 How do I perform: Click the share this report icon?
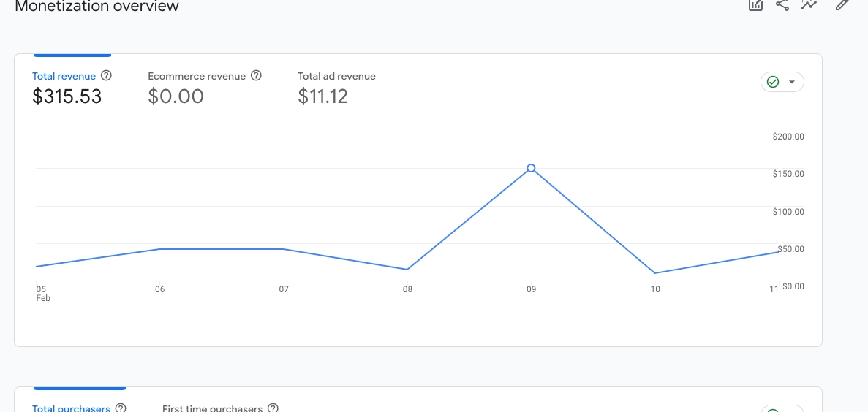coord(782,4)
